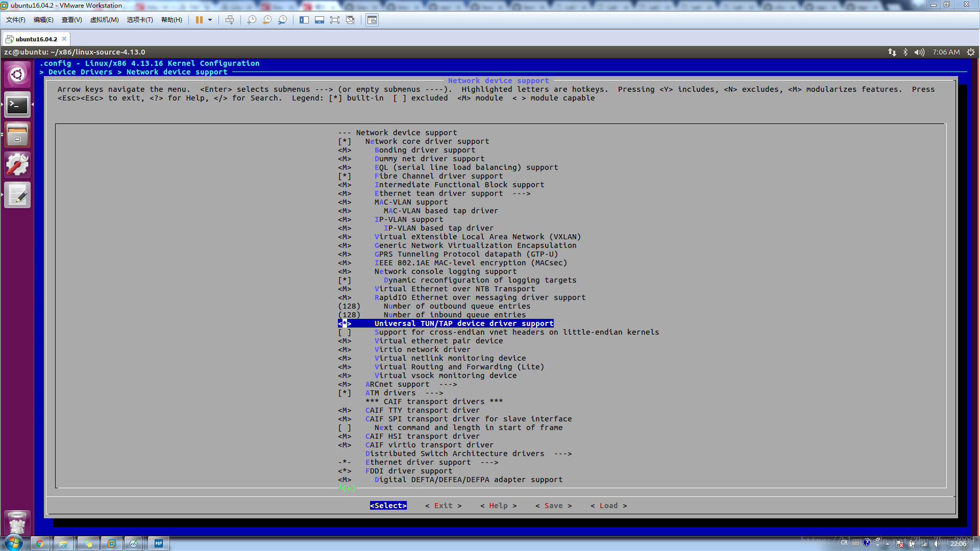Select the <Select> button
The width and height of the screenshot is (980, 551).
[x=388, y=506]
